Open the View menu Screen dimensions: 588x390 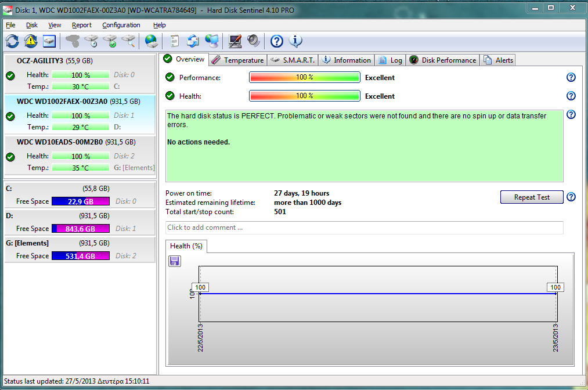pos(55,25)
